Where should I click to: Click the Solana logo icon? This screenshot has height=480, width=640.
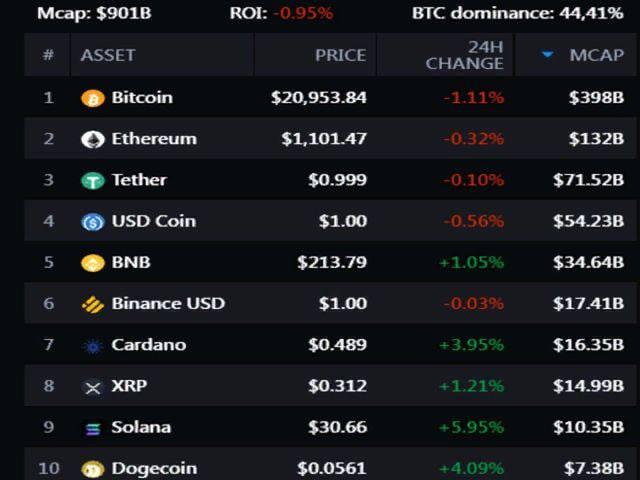coord(93,429)
